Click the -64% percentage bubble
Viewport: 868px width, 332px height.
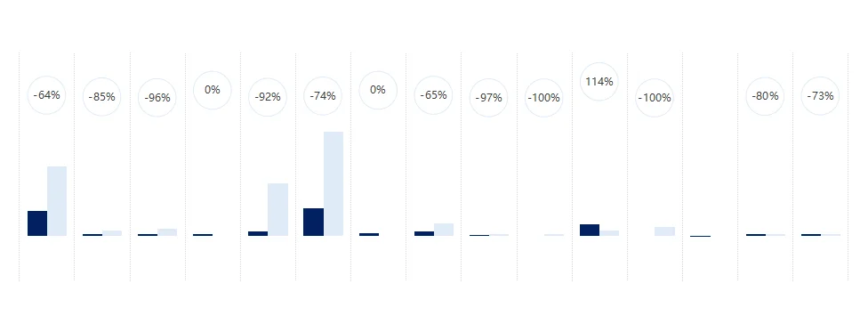coord(46,95)
